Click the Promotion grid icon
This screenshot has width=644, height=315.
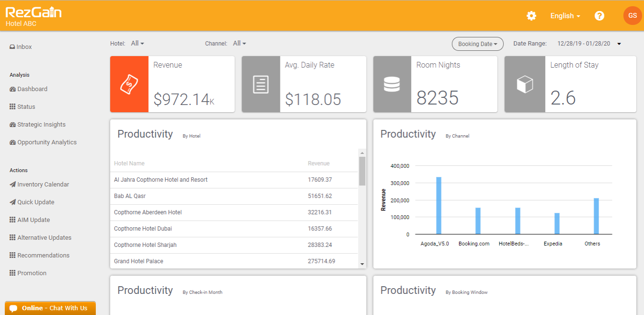(x=12, y=273)
